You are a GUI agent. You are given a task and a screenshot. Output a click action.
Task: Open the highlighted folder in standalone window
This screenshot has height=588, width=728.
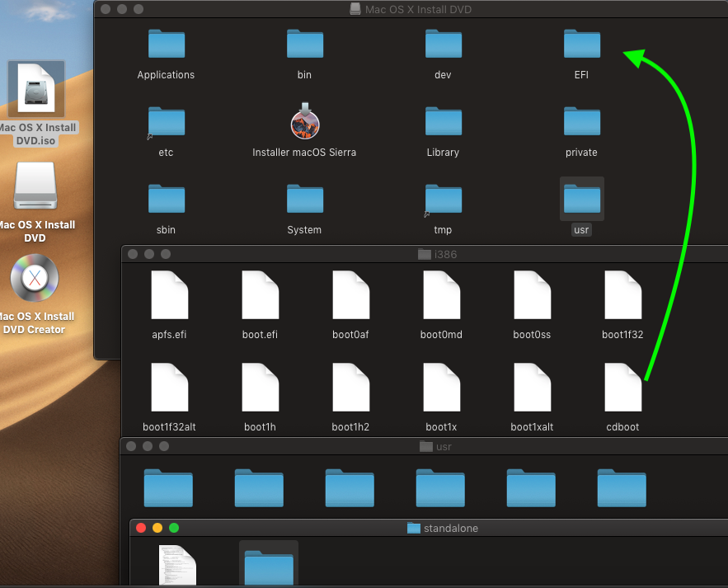tap(269, 567)
